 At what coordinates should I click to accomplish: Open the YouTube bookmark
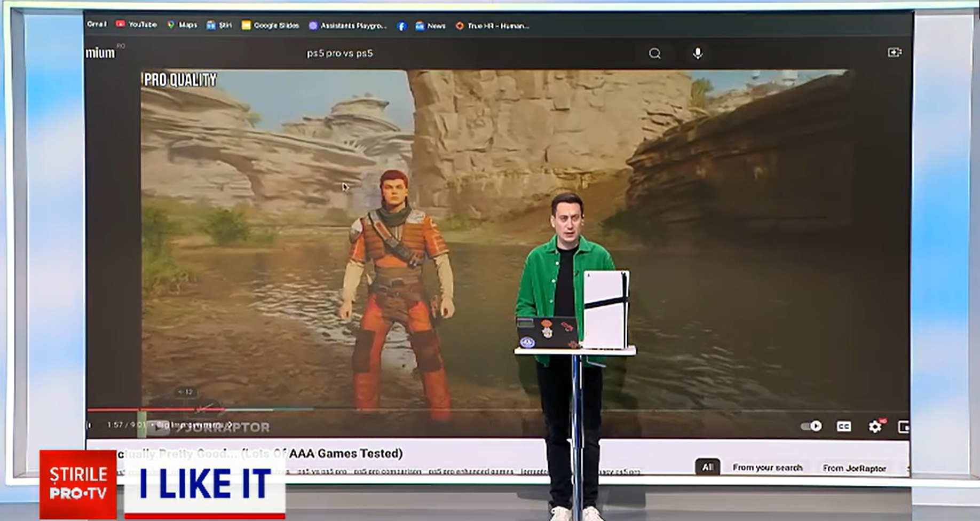(x=138, y=25)
